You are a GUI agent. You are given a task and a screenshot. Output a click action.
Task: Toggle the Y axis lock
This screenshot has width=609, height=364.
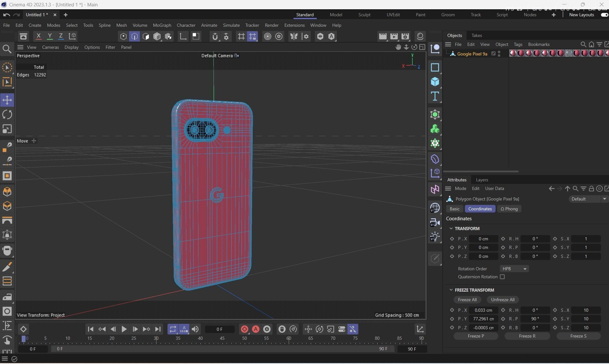point(50,36)
